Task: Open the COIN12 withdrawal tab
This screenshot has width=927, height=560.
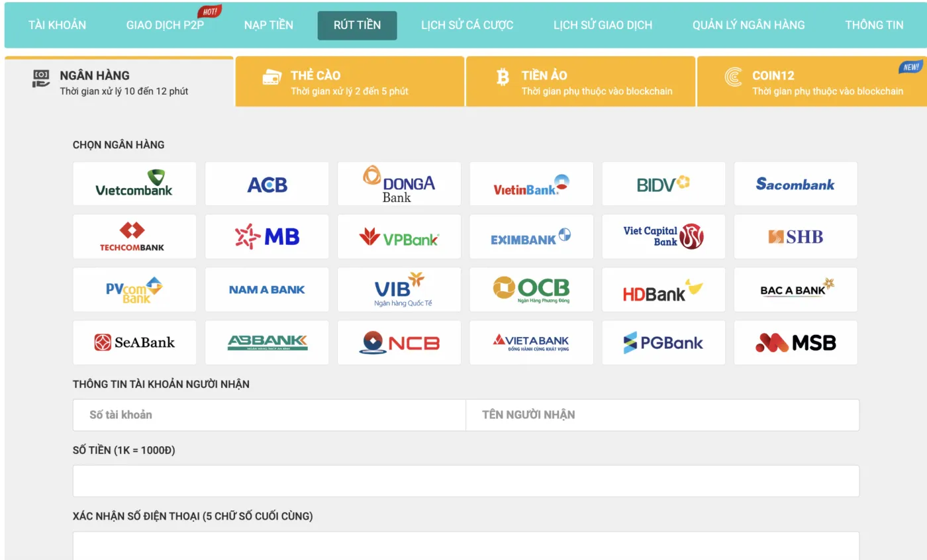Action: (x=811, y=82)
